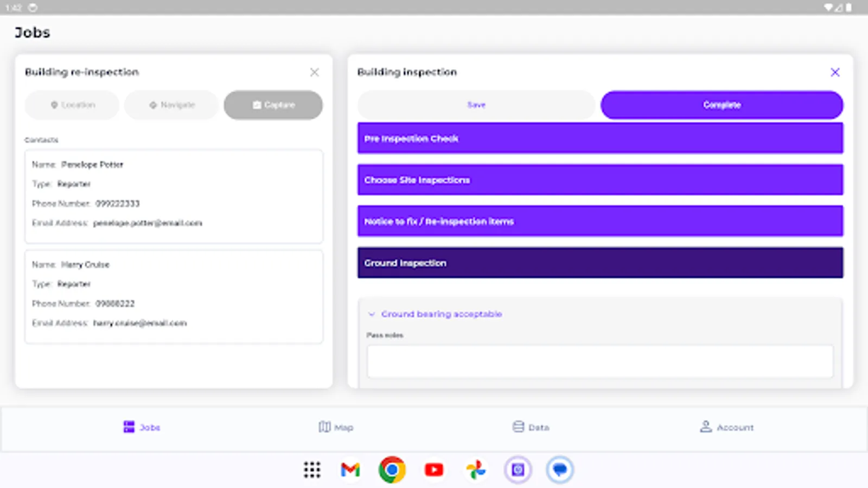Save the Building inspection
The height and width of the screenshot is (488, 868).
click(x=476, y=105)
